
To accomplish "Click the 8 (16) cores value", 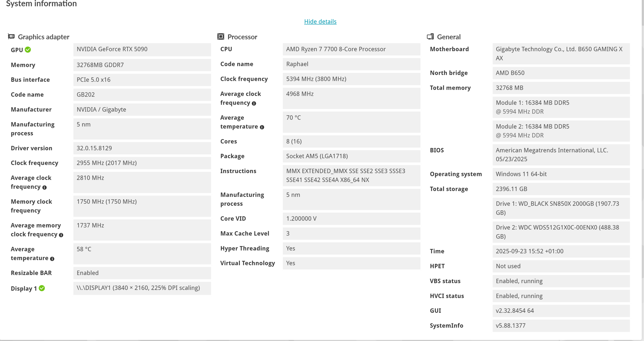I will 352,141.
